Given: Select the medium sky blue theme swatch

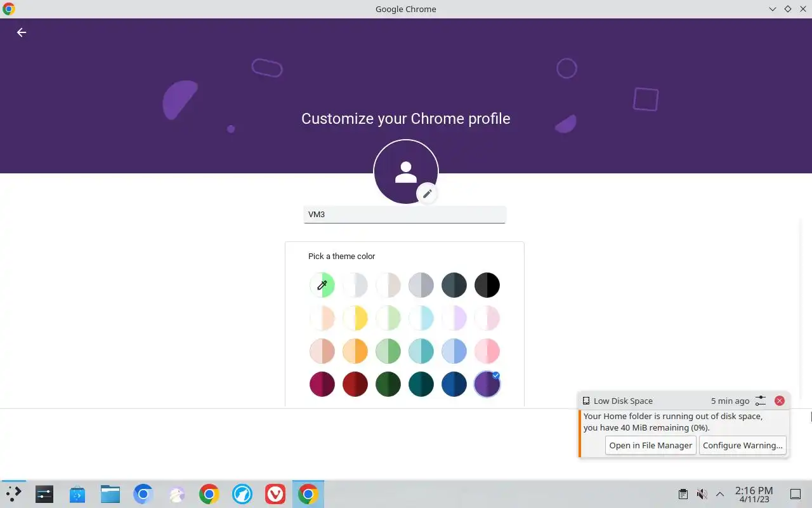Looking at the screenshot, I should 454,351.
